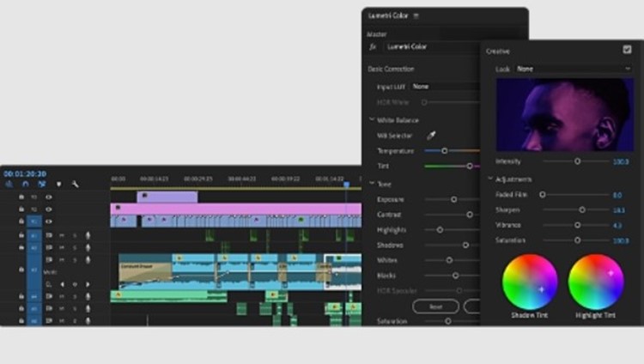Click the blue timeline timecode display
The width and height of the screenshot is (644, 364).
(x=25, y=173)
